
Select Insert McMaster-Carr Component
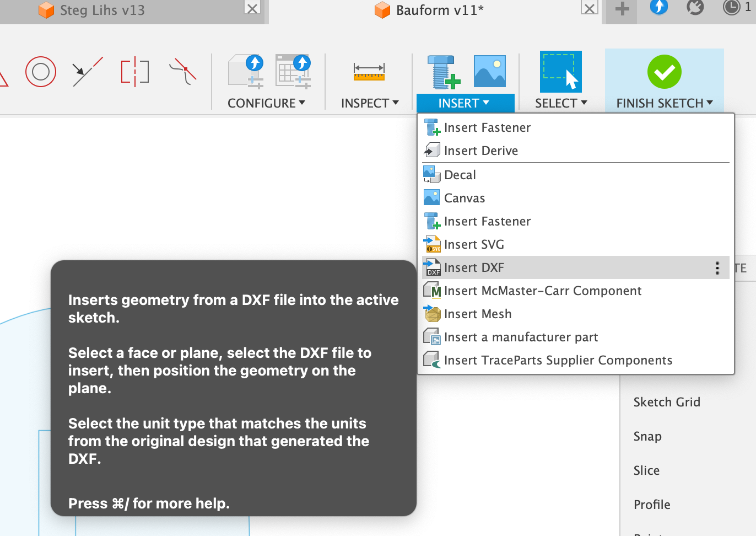pos(542,291)
